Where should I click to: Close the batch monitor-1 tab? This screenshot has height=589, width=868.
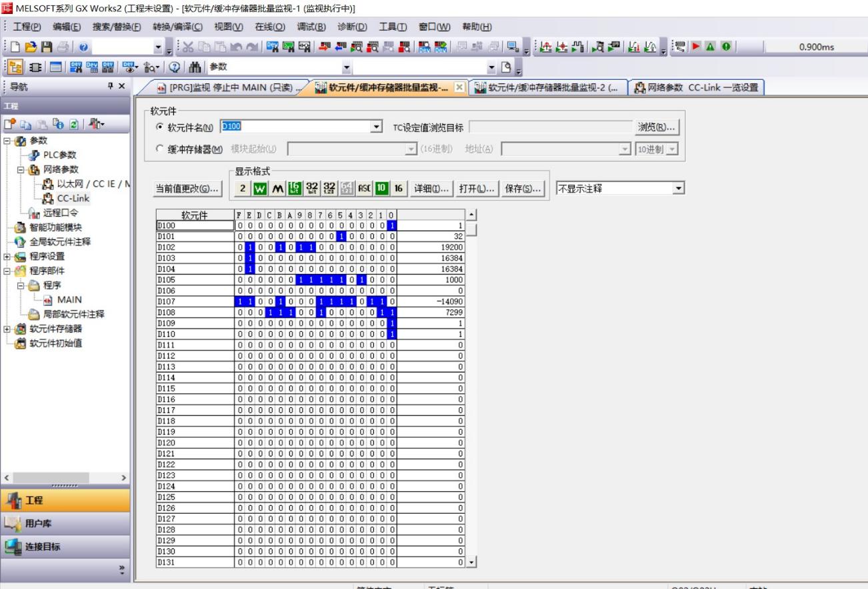(x=459, y=89)
